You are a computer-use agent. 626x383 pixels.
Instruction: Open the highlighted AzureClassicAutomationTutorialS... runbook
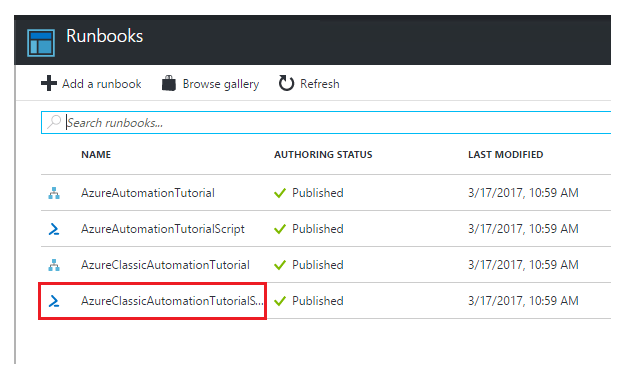coord(172,301)
